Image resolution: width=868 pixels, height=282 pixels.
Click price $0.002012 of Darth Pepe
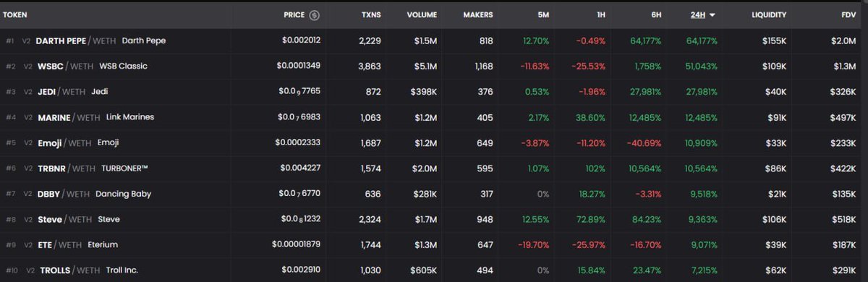[x=301, y=41]
